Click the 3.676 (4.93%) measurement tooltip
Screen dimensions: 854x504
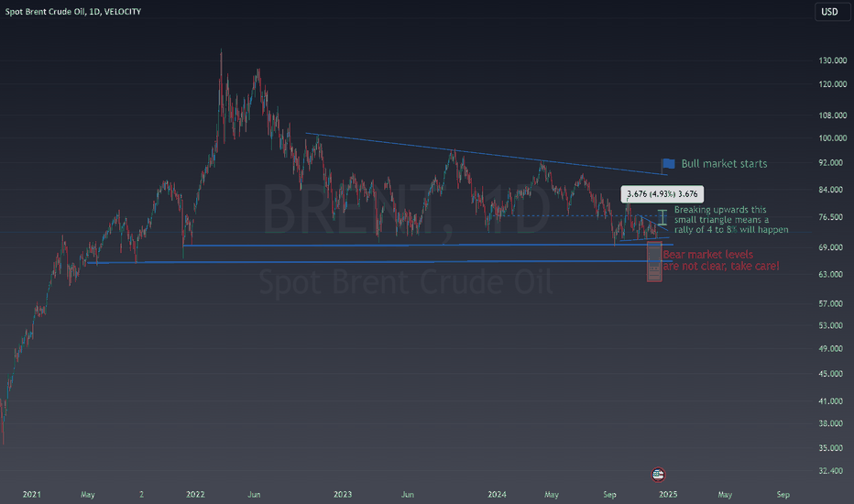tap(662, 194)
